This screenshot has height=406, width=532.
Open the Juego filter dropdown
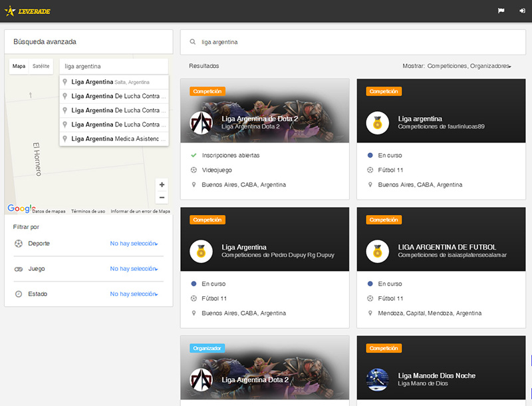click(x=134, y=269)
